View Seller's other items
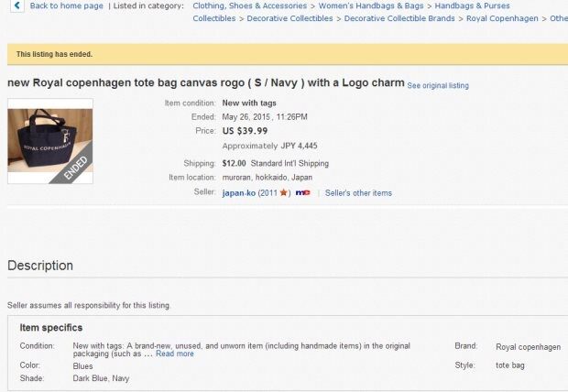 pyautogui.click(x=358, y=193)
